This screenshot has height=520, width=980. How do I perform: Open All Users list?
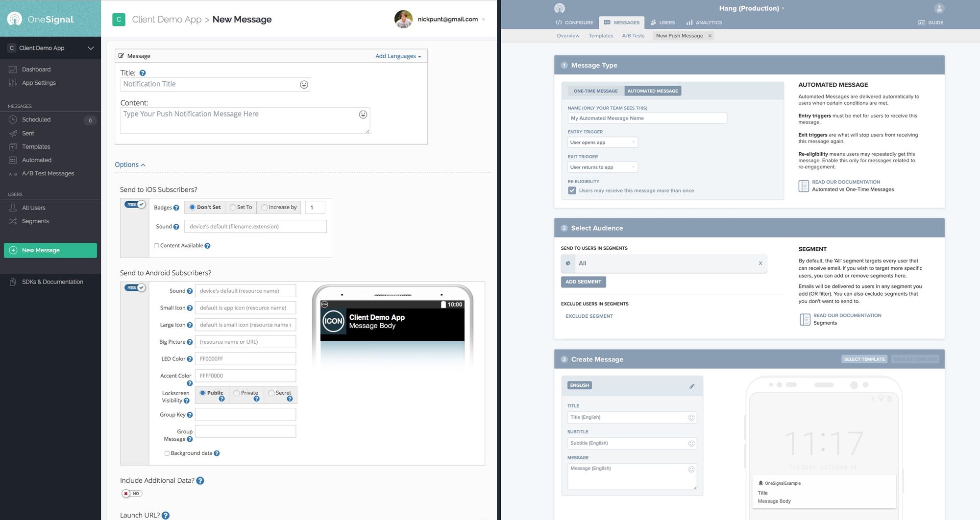[33, 208]
